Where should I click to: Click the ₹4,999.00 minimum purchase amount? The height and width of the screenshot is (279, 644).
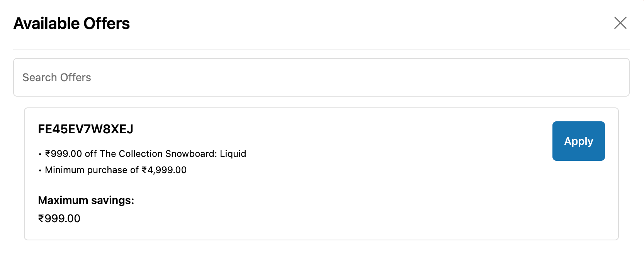pos(164,170)
